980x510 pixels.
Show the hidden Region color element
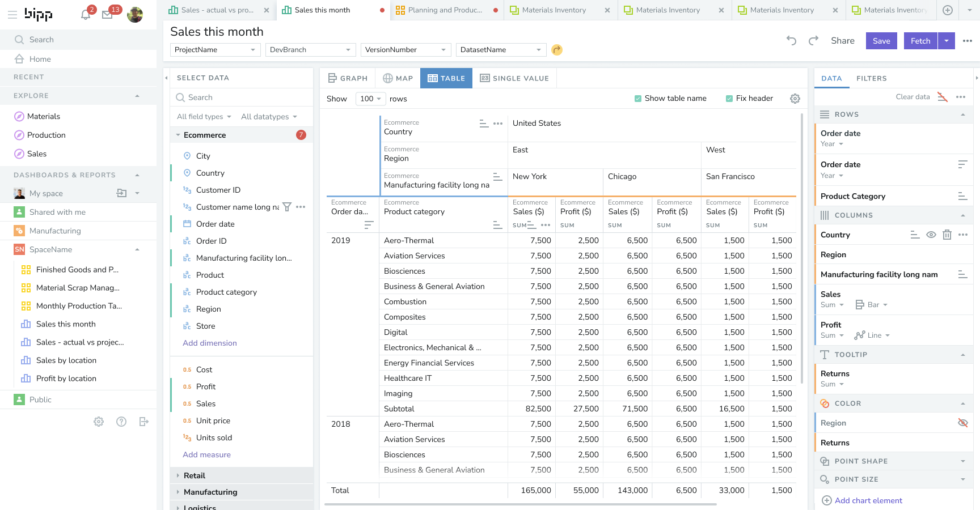(x=962, y=423)
